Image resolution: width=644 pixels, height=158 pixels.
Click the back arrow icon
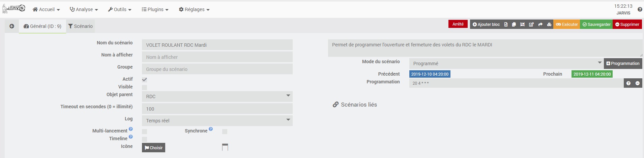pos(12,26)
